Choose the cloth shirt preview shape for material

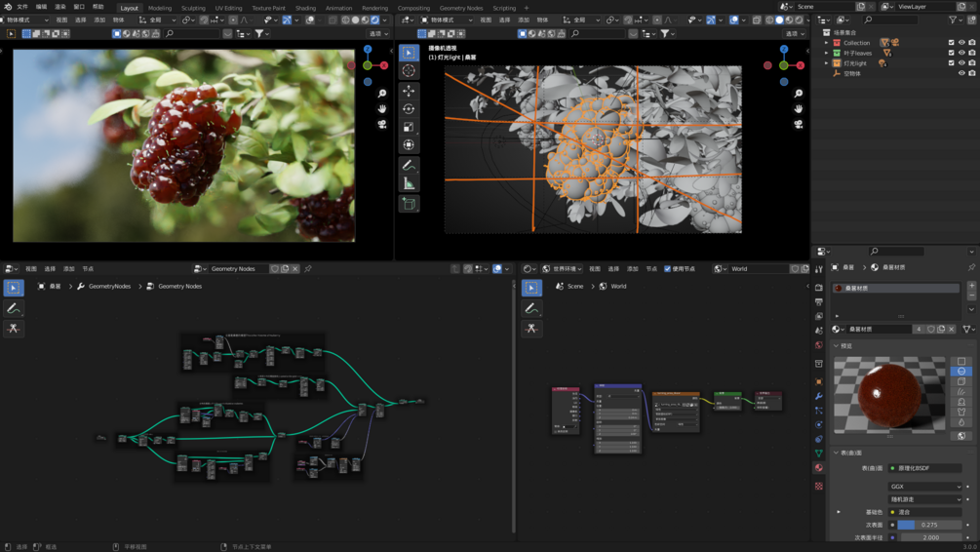(961, 412)
